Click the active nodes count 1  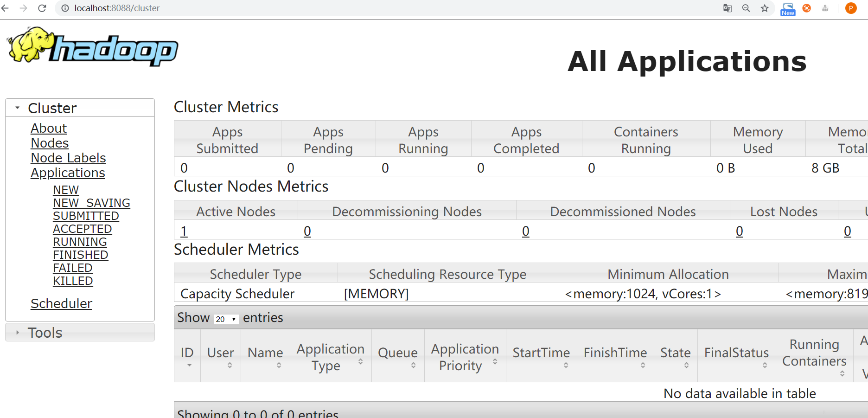[x=184, y=231]
